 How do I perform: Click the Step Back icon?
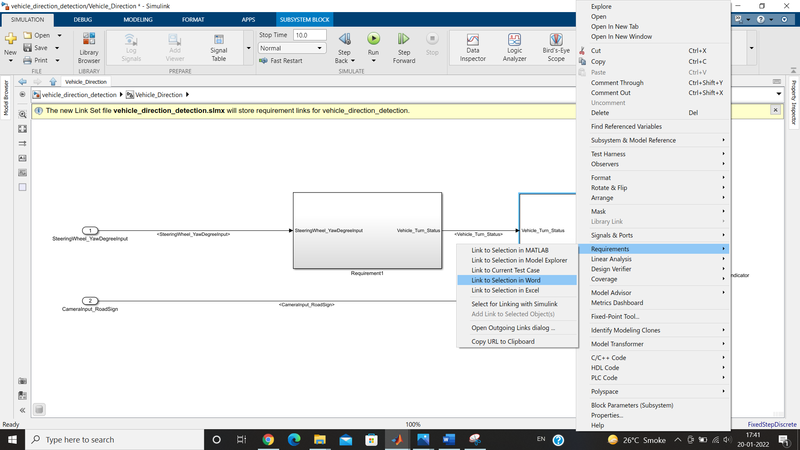344,39
